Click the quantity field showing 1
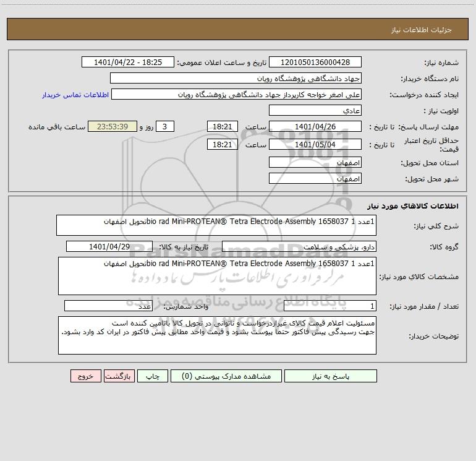 pyautogui.click(x=330, y=306)
